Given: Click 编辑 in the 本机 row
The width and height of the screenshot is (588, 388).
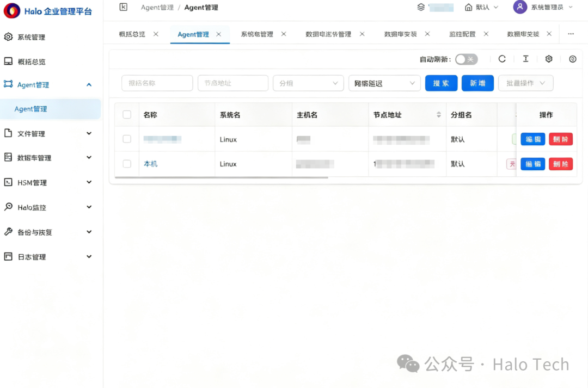Looking at the screenshot, I should pos(533,164).
